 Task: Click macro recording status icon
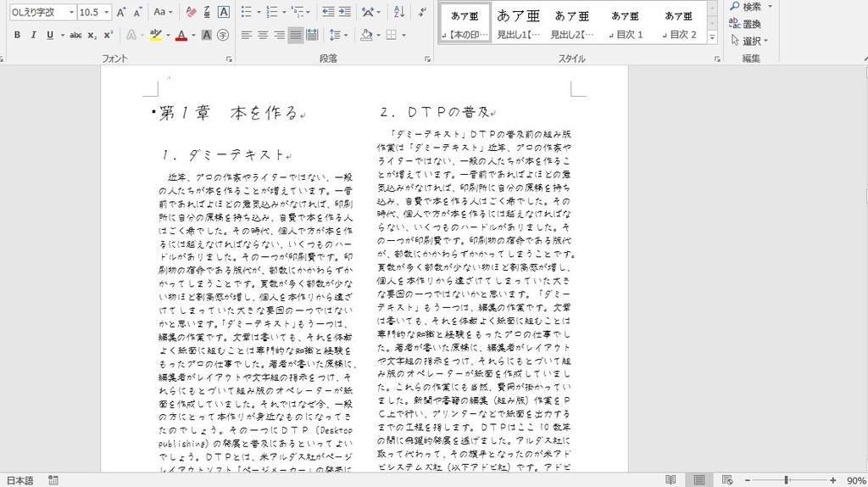click(53, 480)
